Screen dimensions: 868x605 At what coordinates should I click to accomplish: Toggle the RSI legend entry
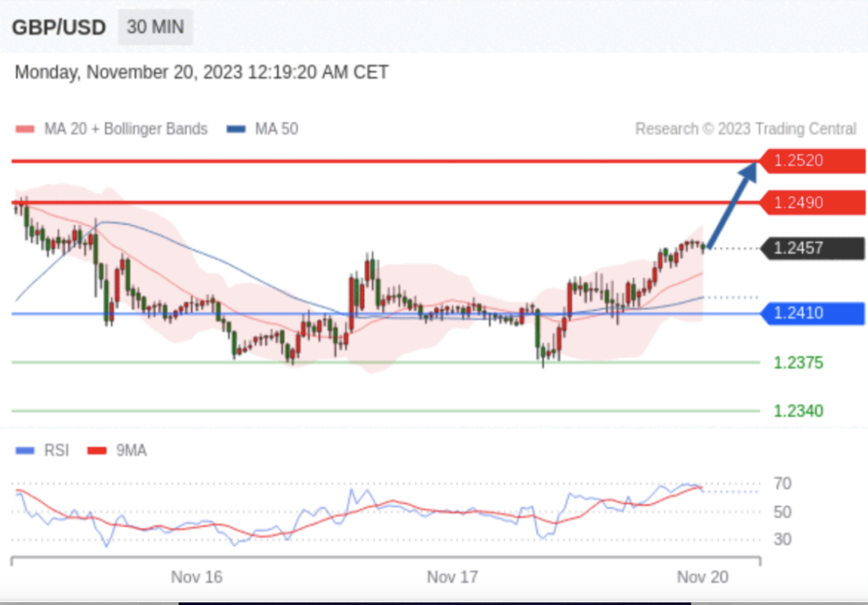pyautogui.click(x=42, y=450)
